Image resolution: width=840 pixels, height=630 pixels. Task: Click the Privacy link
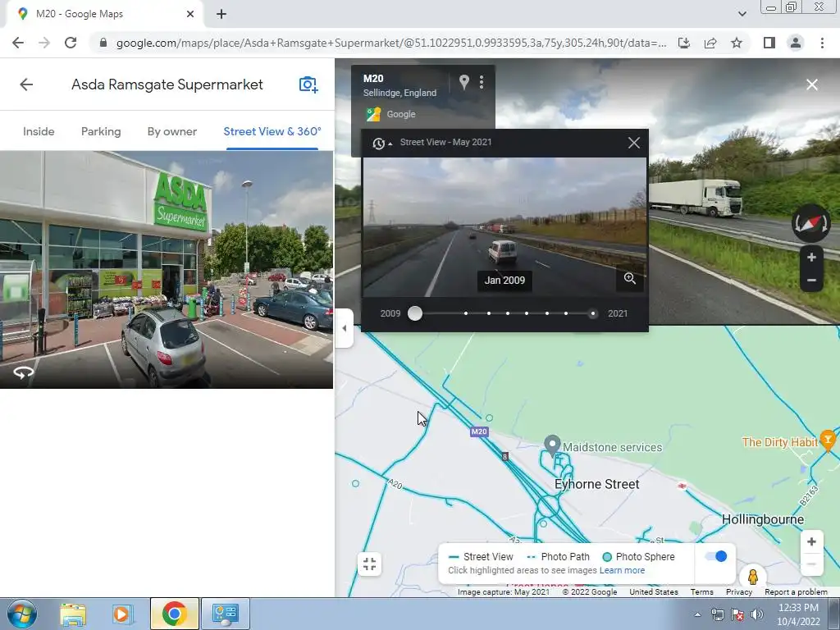pyautogui.click(x=739, y=592)
